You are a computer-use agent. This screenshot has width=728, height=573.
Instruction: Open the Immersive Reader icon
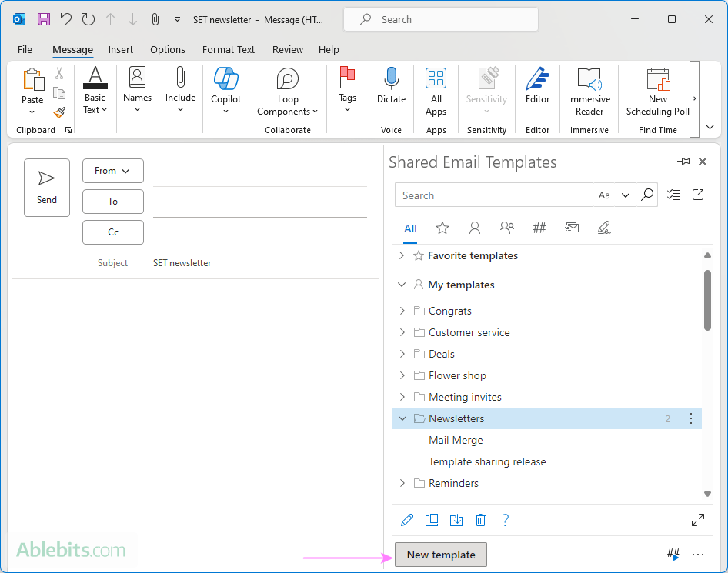(589, 85)
